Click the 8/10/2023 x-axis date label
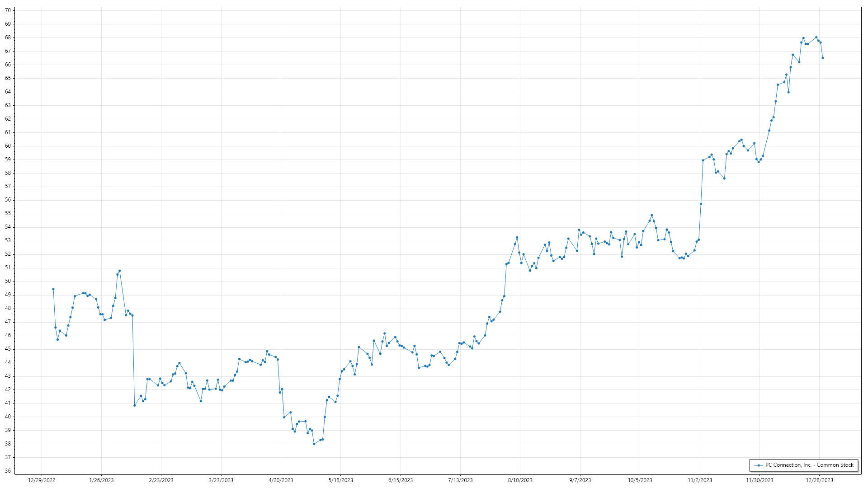Screen dimensions: 868x488 tap(520, 480)
